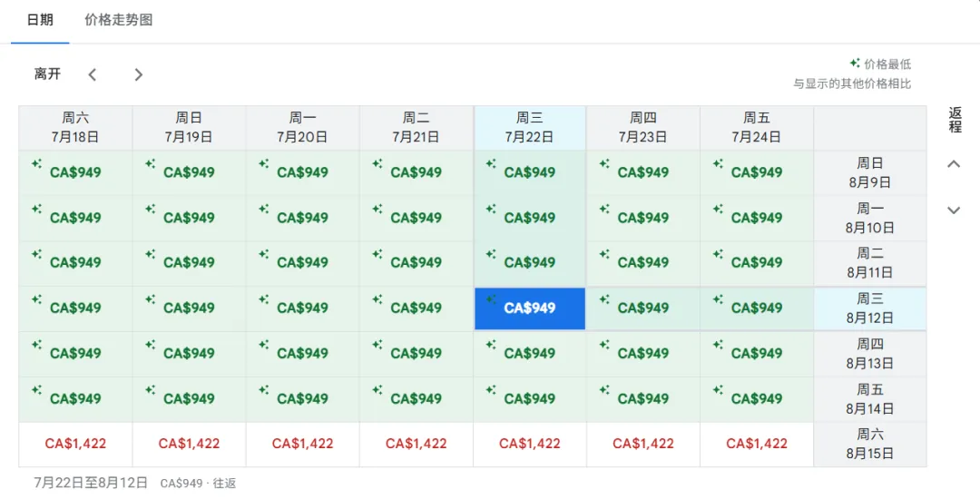Click the 周一 8月10日 return row header
Image resolution: width=980 pixels, height=499 pixels.
click(x=870, y=218)
